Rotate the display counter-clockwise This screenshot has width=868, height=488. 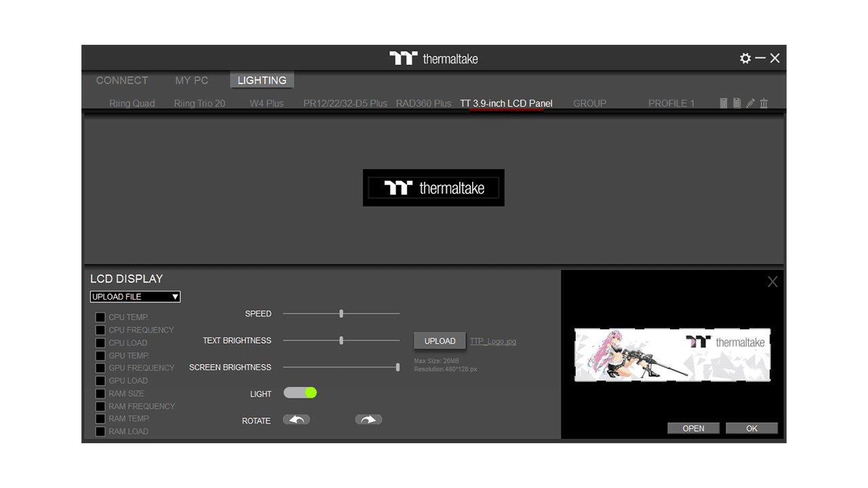296,420
